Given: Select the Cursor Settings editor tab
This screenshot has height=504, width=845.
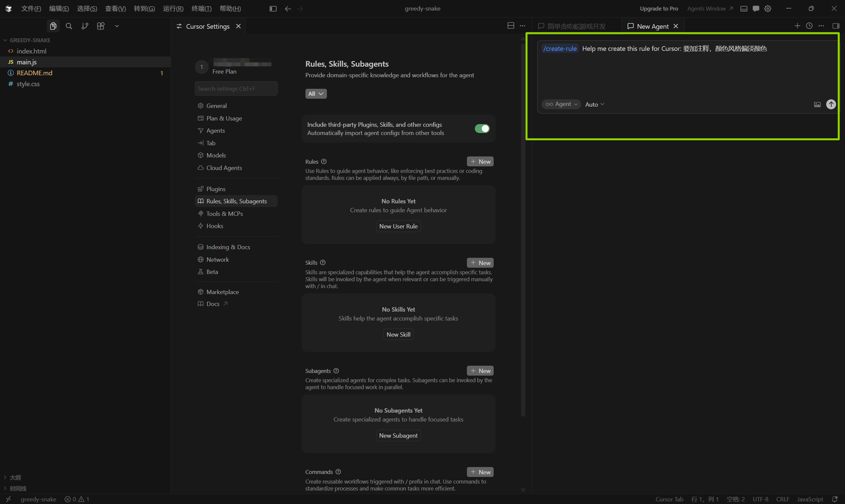Looking at the screenshot, I should click(x=208, y=26).
